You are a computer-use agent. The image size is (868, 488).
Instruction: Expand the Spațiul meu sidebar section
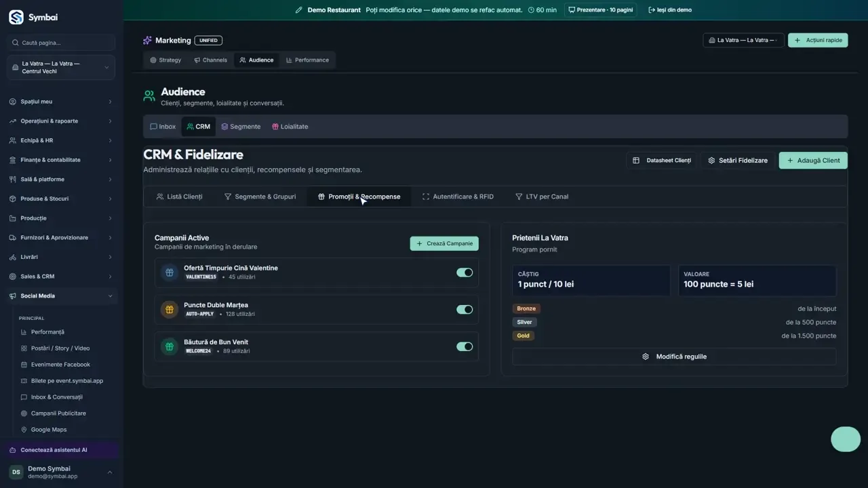pyautogui.click(x=62, y=102)
